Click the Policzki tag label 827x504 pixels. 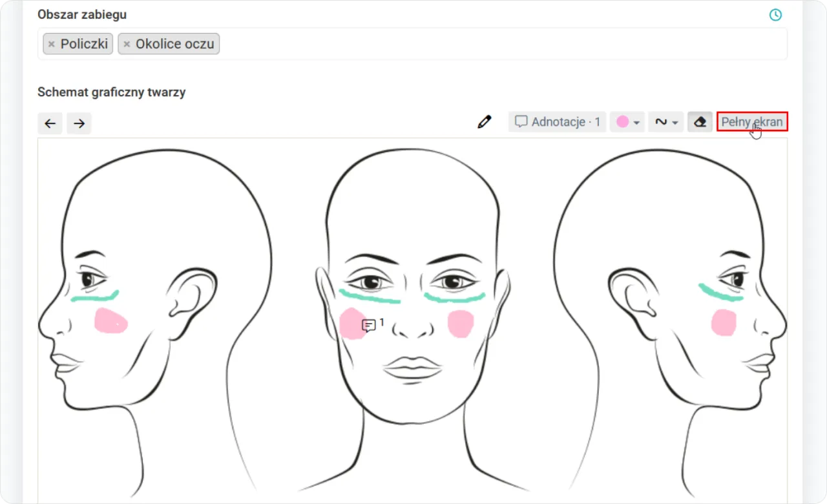[x=84, y=44]
